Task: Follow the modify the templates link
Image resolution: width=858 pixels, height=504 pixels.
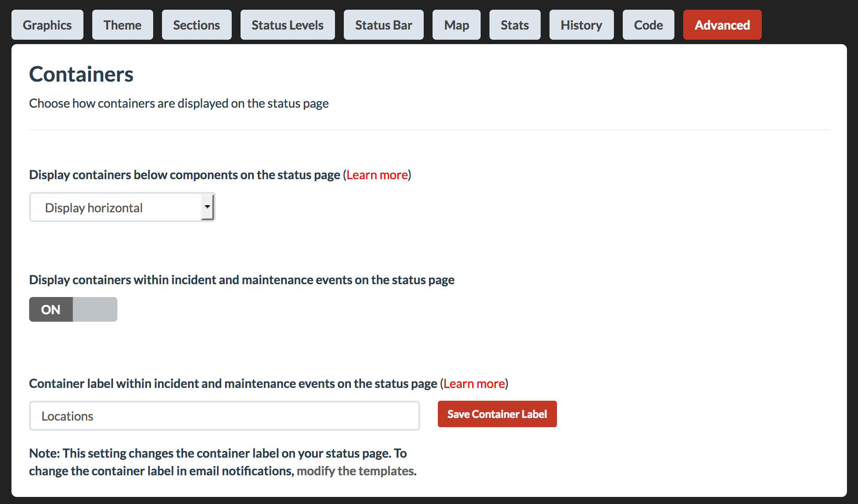Action: (x=355, y=471)
